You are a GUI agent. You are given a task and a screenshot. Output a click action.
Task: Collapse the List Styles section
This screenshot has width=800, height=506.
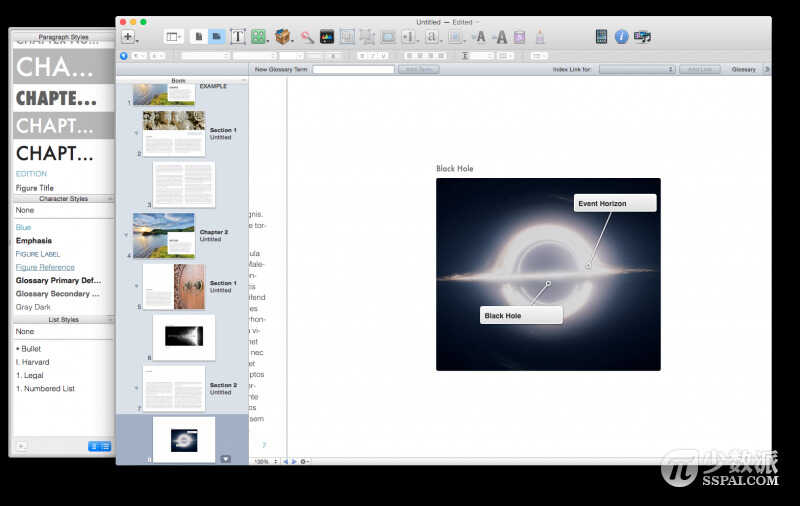pyautogui.click(x=110, y=319)
